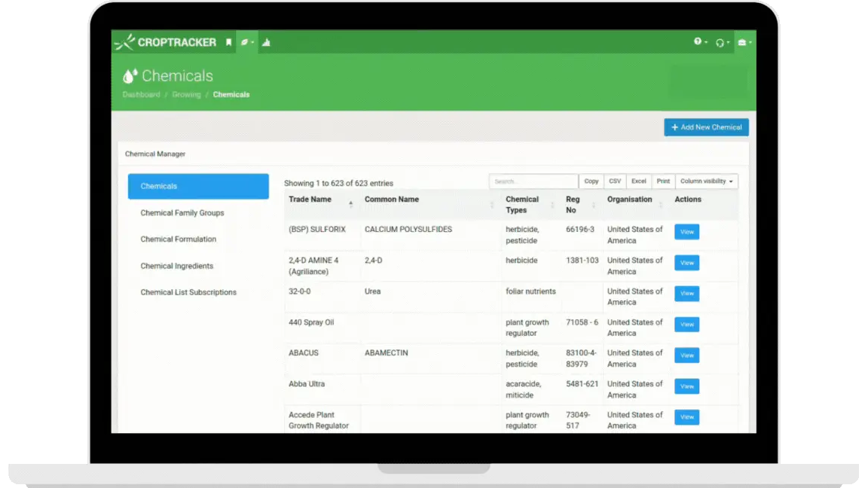Screen dimensions: 868x488
Task: Click the Croptracker logo
Action: [x=166, y=42]
